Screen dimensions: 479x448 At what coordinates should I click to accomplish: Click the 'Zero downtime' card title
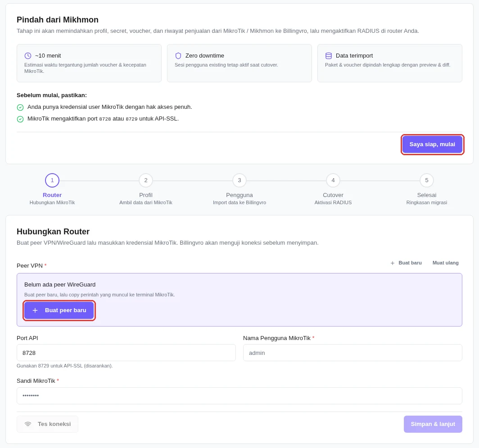coord(205,55)
